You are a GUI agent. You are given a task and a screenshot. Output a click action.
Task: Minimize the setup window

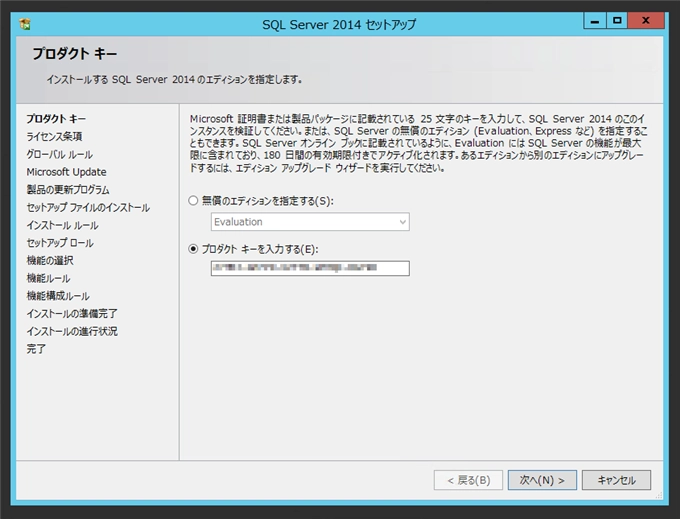pyautogui.click(x=595, y=20)
